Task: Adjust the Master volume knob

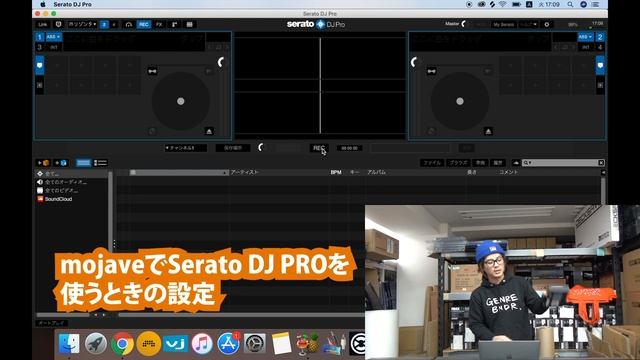Action: pyautogui.click(x=464, y=24)
